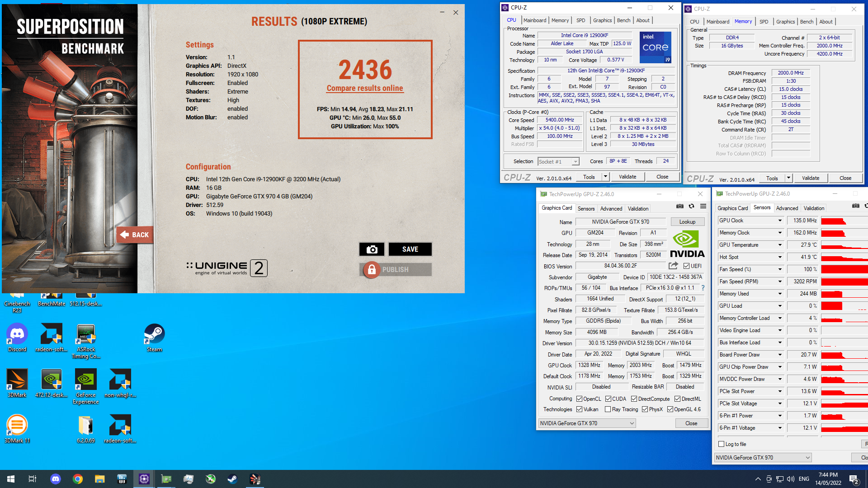This screenshot has width=868, height=488.
Task: Enable Log to file checkbox
Action: pos(722,444)
